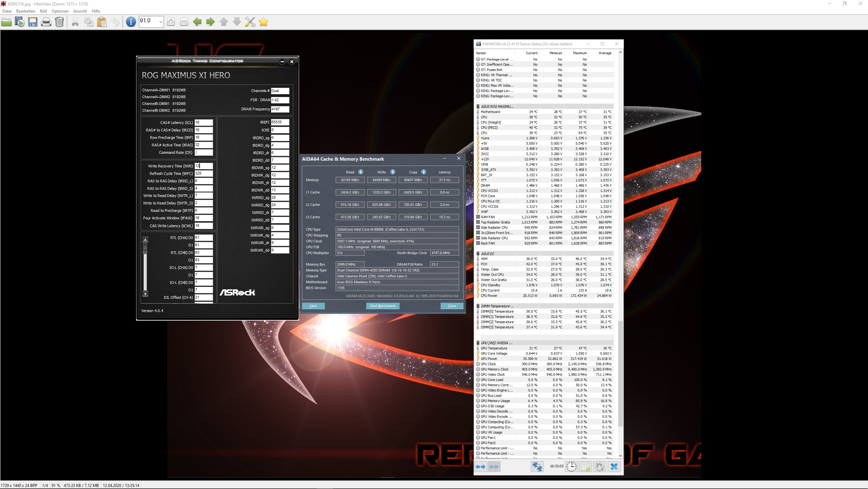Save the image with the floppy disk icon
The height and width of the screenshot is (489, 868).
(33, 22)
